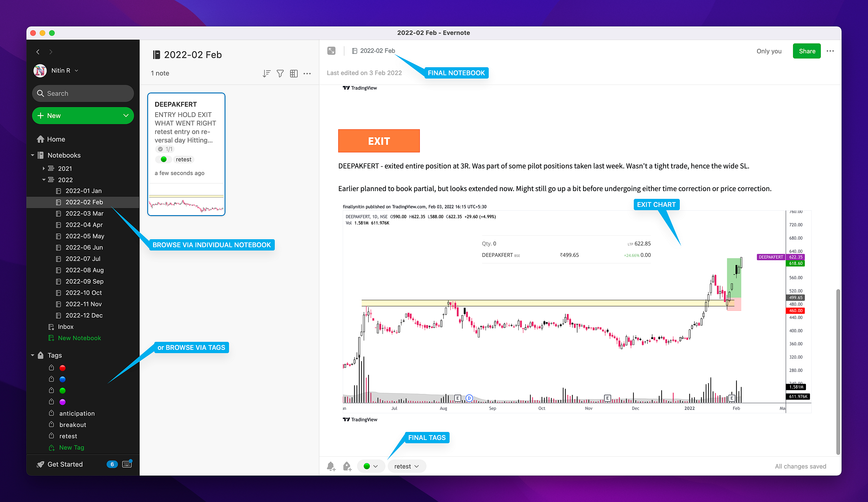Open the 2022-04 Apr notebook
This screenshot has width=868, height=502.
(x=84, y=225)
